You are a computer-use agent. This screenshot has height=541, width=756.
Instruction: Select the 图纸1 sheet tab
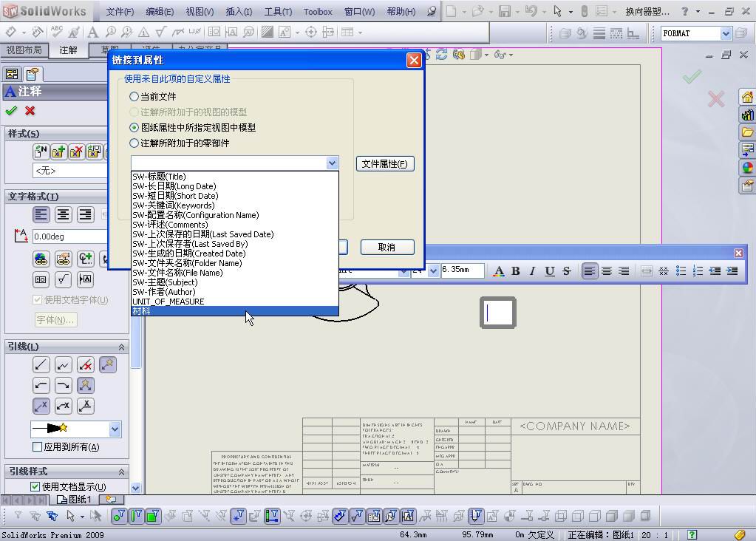(x=75, y=500)
